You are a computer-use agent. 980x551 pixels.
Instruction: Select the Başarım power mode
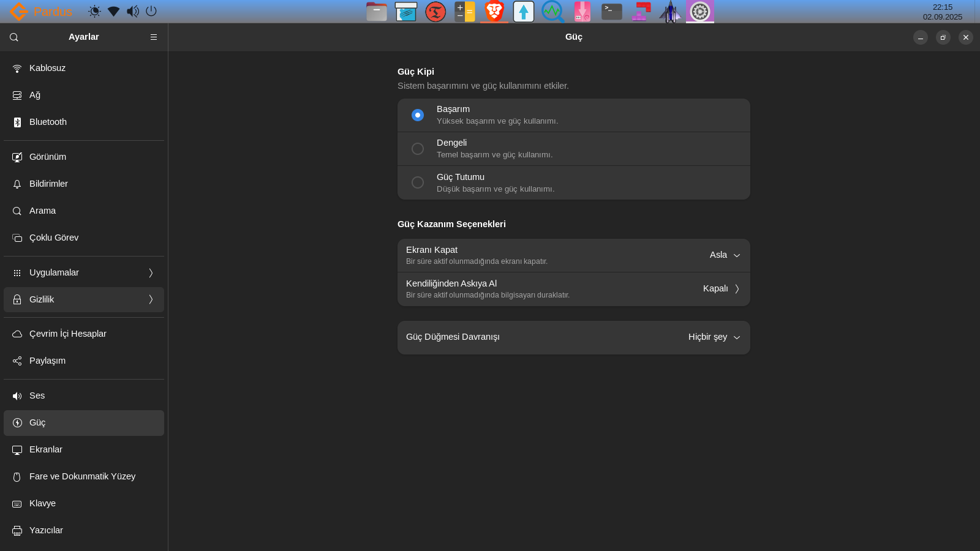point(418,115)
